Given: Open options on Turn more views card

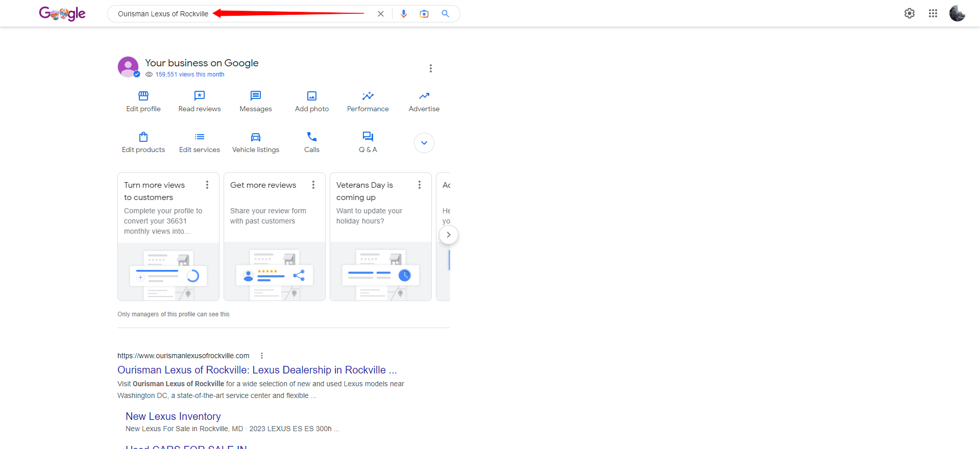Looking at the screenshot, I should coord(207,185).
